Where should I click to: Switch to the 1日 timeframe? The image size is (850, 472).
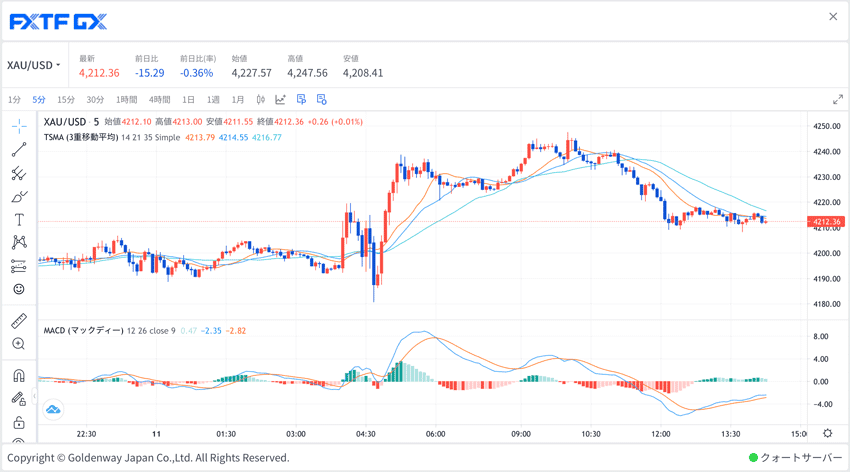point(188,100)
